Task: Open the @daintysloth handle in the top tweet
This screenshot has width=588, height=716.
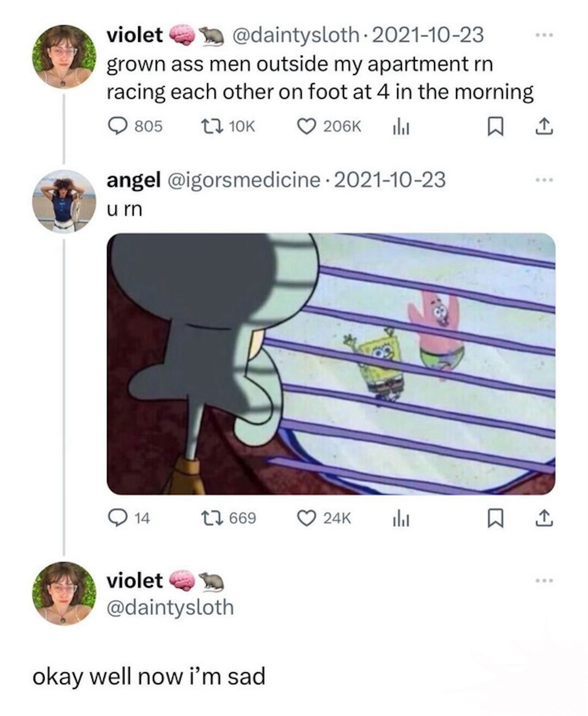Action: coord(295,35)
